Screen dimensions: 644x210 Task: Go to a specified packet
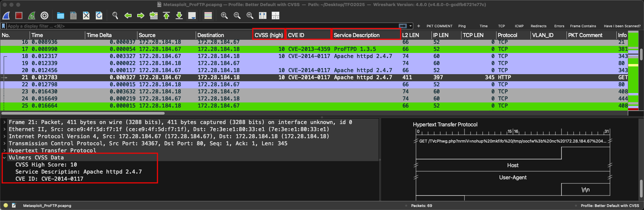[154, 16]
